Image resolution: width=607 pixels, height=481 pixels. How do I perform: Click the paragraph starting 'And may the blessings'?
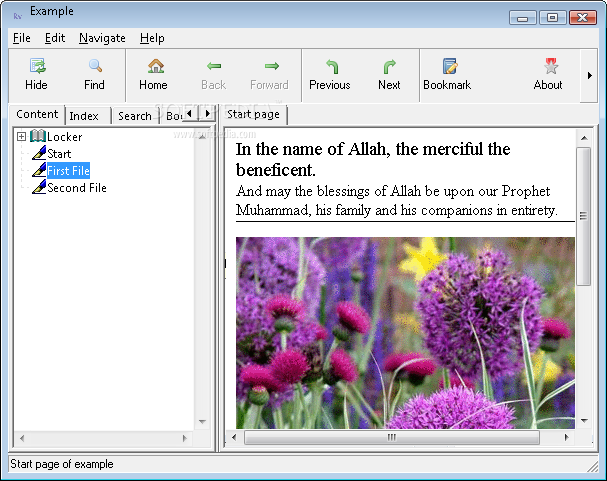pos(397,201)
